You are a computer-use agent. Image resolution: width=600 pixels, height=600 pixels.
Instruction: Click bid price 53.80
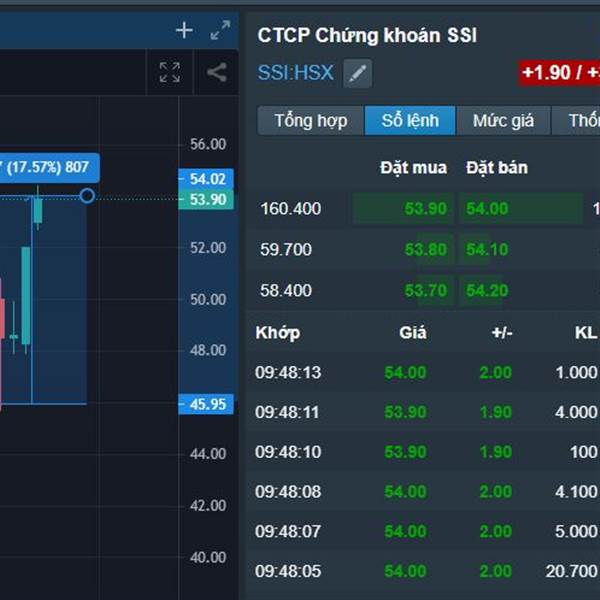(x=426, y=249)
